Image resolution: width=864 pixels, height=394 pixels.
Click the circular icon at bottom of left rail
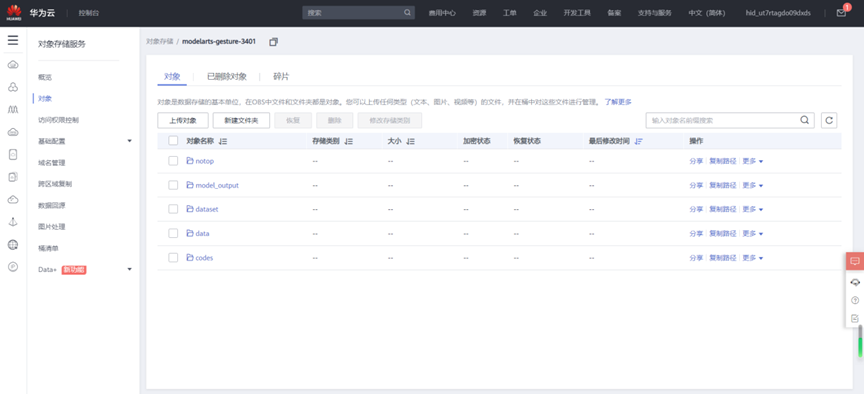(x=13, y=267)
